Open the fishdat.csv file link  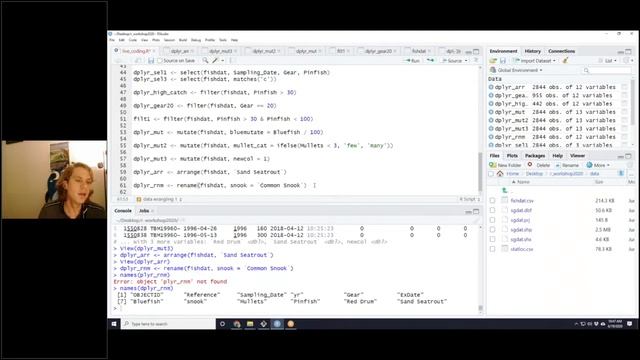[x=522, y=200]
